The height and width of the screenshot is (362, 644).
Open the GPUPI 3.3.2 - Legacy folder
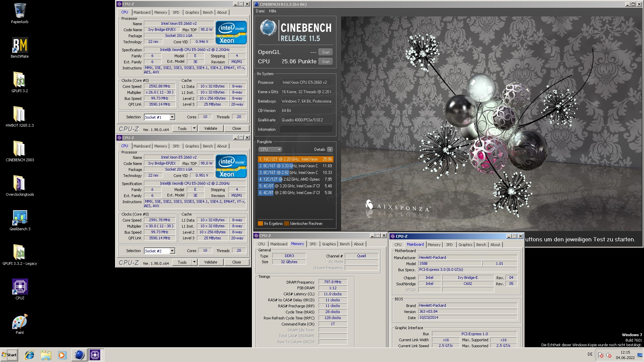20,255
